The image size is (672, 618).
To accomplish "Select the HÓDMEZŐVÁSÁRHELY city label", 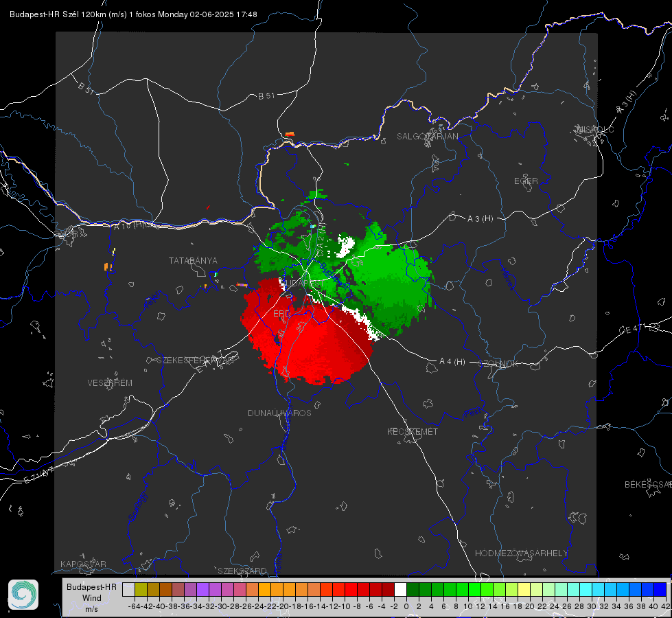I will tap(521, 553).
